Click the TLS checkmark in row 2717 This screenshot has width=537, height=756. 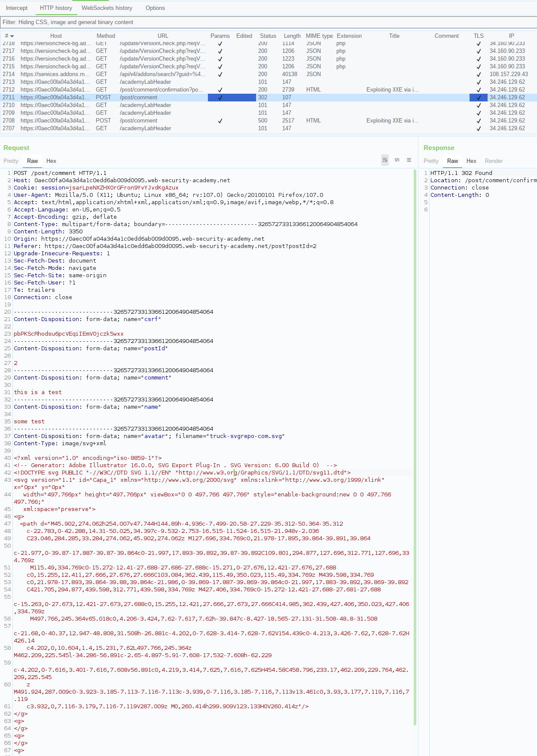479,51
